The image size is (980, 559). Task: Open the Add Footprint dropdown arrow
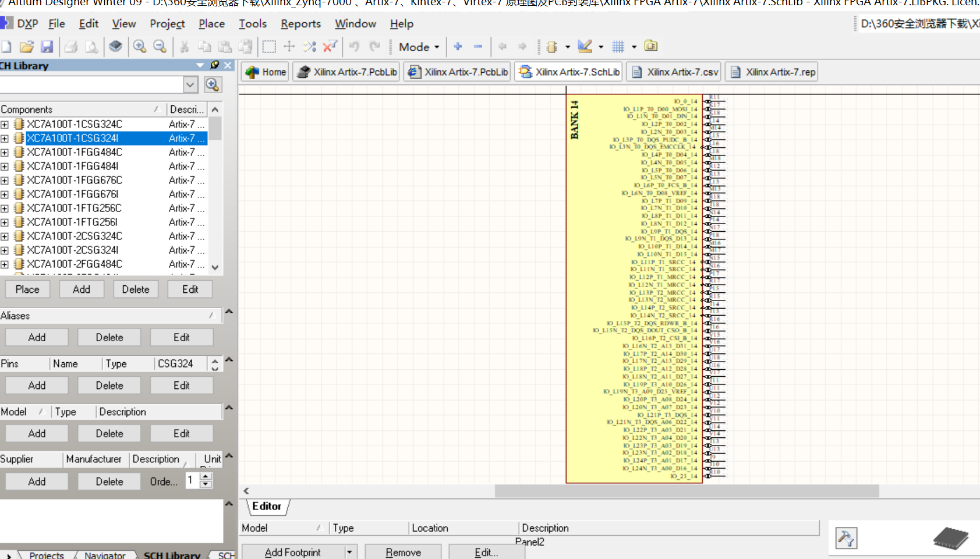[349, 552]
